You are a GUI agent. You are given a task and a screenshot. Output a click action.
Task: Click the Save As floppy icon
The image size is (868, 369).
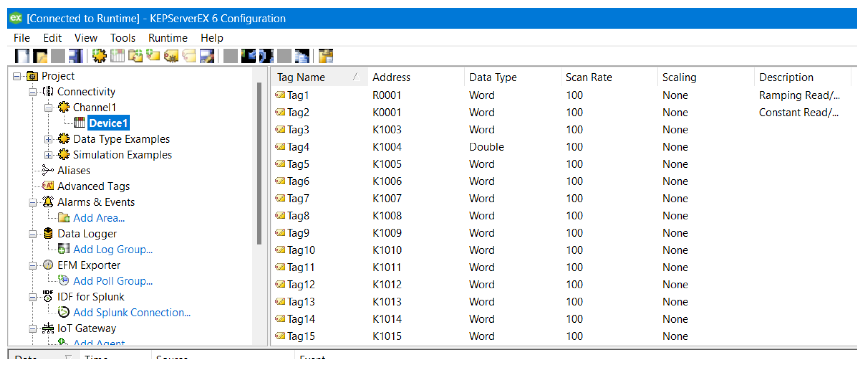76,56
